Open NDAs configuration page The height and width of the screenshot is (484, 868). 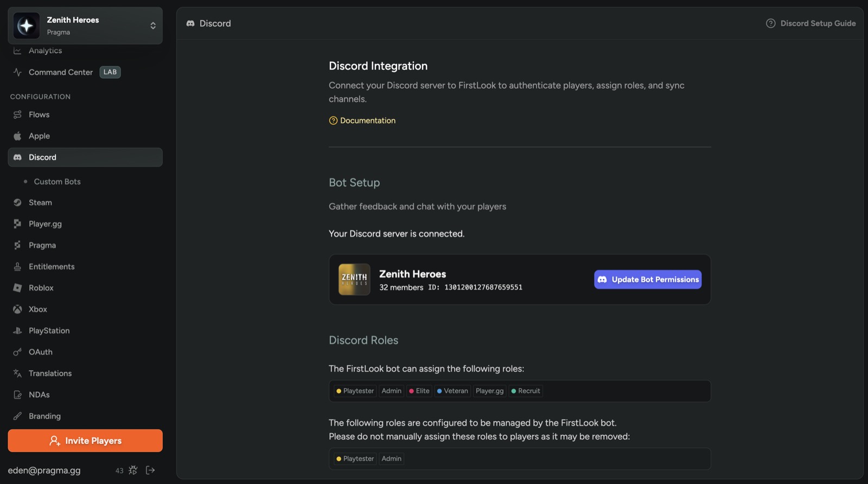point(39,395)
